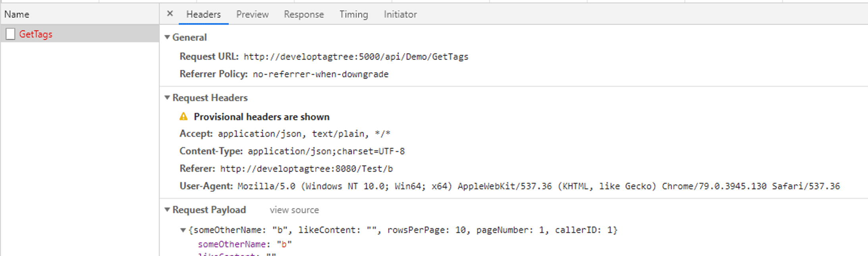This screenshot has height=256, width=868.
Task: Close the request details panel
Action: (170, 14)
